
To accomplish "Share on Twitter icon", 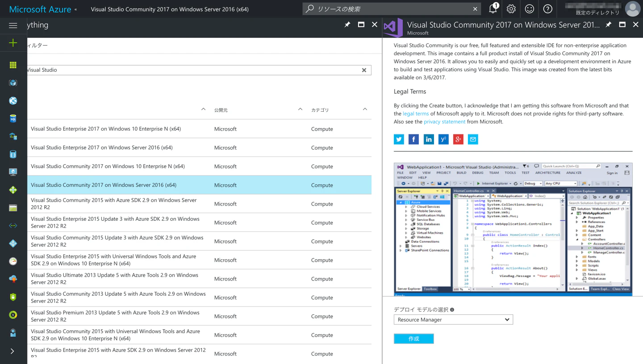I will pyautogui.click(x=399, y=139).
